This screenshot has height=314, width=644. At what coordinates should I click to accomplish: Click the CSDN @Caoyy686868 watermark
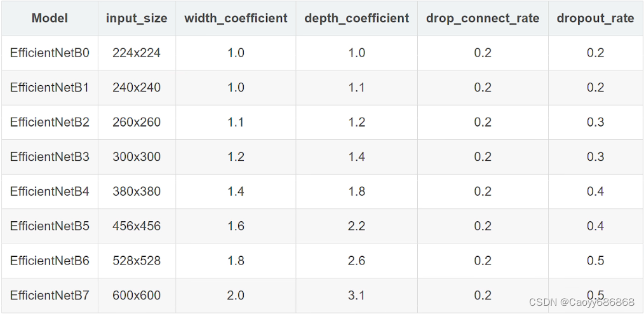pos(582,303)
